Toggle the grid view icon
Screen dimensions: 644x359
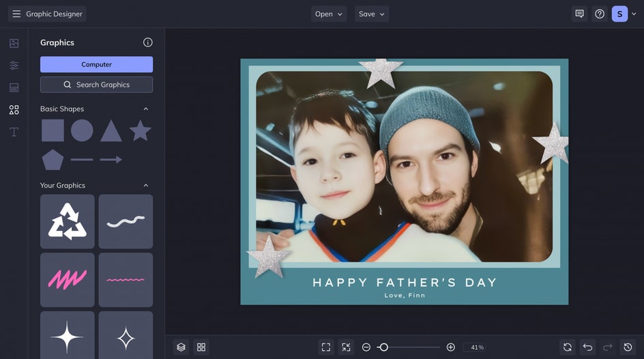(201, 347)
